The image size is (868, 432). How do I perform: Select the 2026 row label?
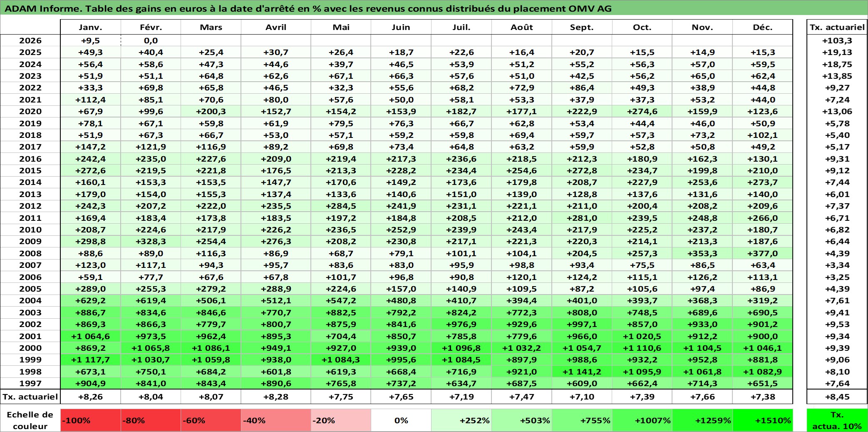30,40
